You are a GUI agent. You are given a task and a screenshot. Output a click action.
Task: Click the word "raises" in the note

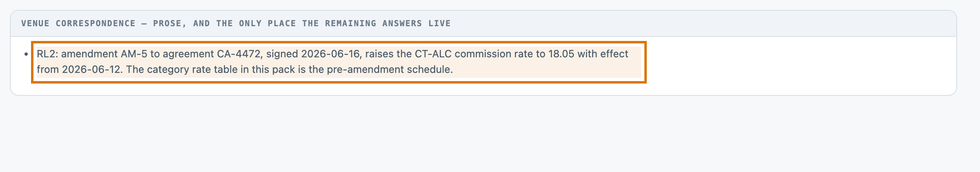pyautogui.click(x=379, y=54)
